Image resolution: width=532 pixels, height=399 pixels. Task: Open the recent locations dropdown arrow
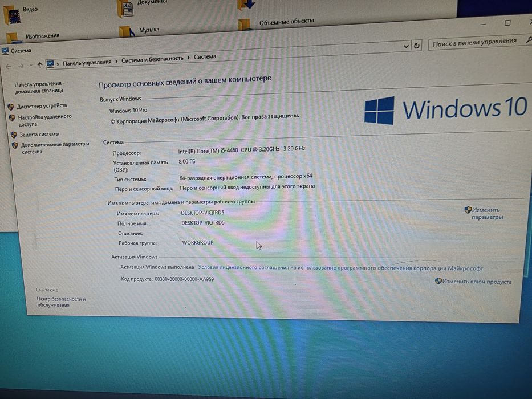click(31, 65)
